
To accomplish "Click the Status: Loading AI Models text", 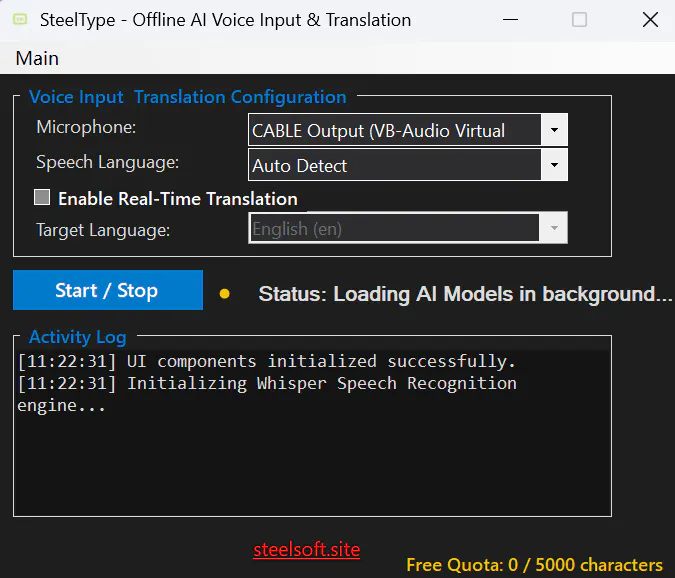I will coord(465,294).
